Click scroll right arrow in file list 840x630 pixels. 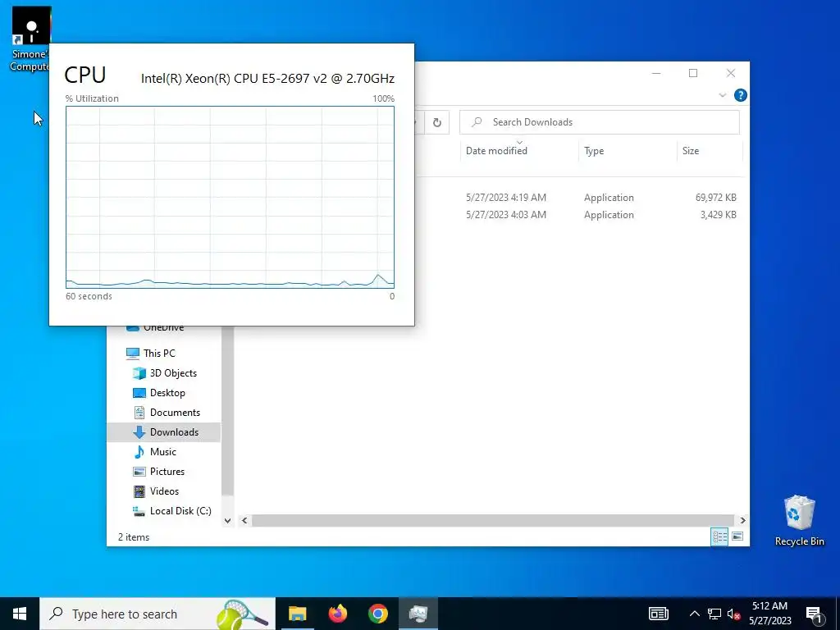742,521
